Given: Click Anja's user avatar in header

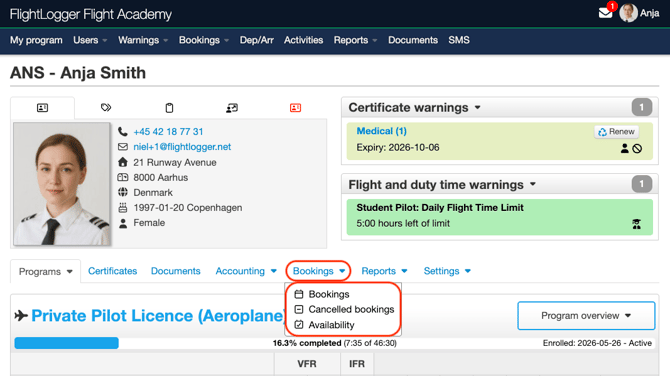Looking at the screenshot, I should pyautogui.click(x=628, y=13).
